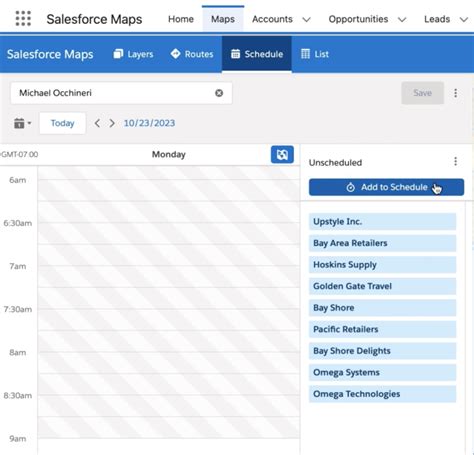Select the Pacific Retailers item
Image resolution: width=474 pixels, height=455 pixels.
coord(382,329)
